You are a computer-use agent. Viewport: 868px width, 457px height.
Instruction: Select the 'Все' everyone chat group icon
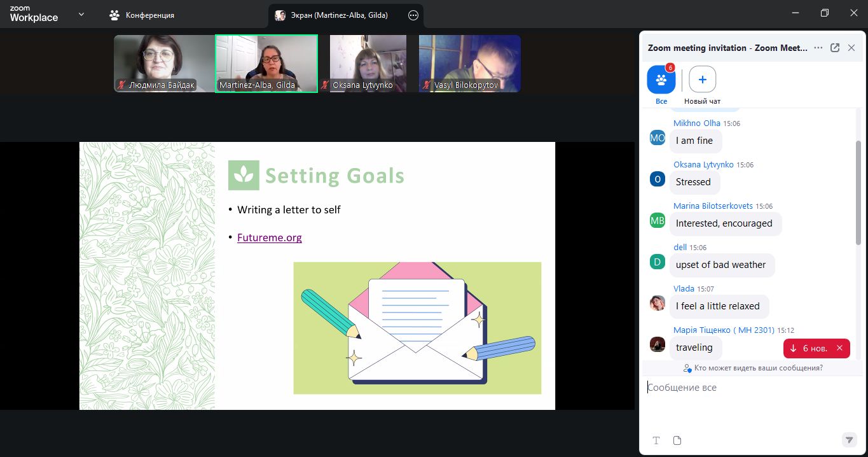[x=661, y=80]
